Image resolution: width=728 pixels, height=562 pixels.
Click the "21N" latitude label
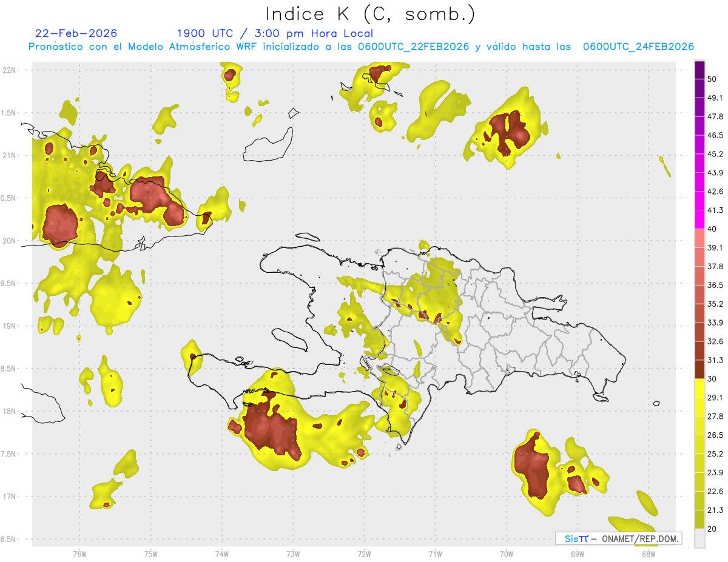[x=9, y=156]
